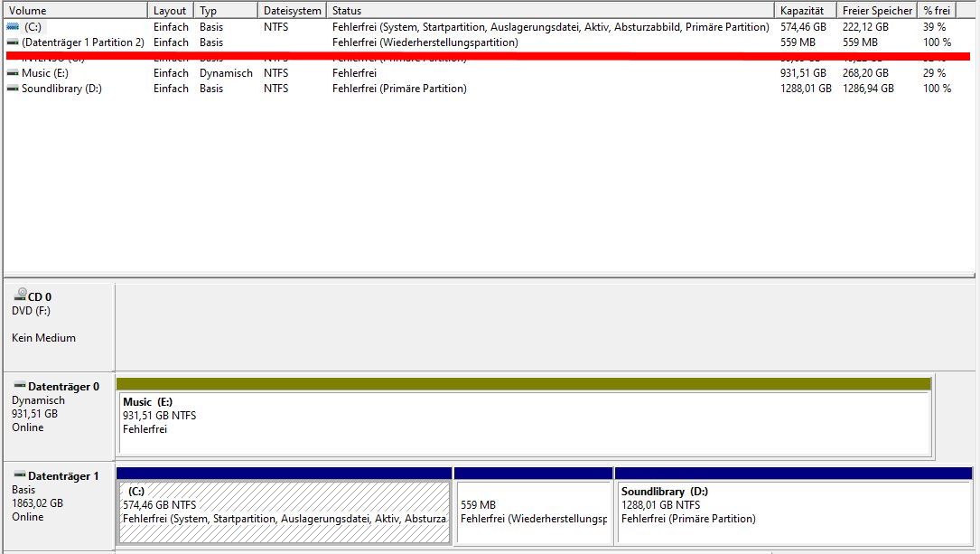Click the Datenträger 0 disk icon
The width and height of the screenshot is (980, 554).
[x=20, y=385]
